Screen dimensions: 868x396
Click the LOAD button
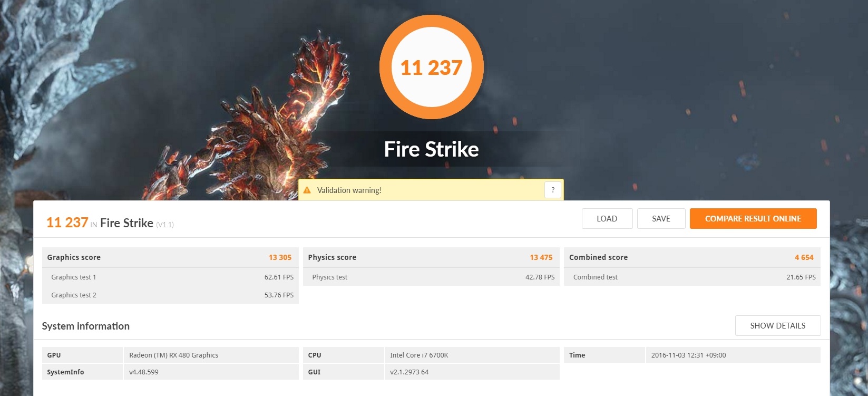pyautogui.click(x=607, y=219)
